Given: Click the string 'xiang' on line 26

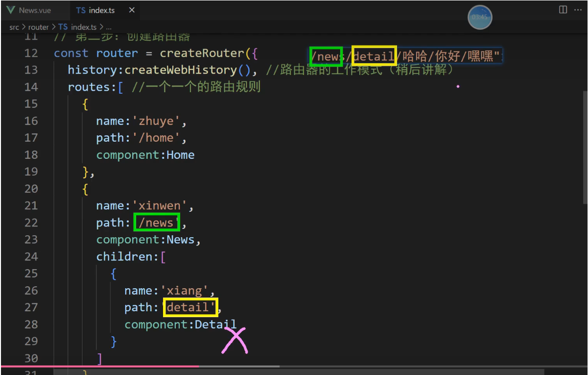Looking at the screenshot, I should (184, 291).
